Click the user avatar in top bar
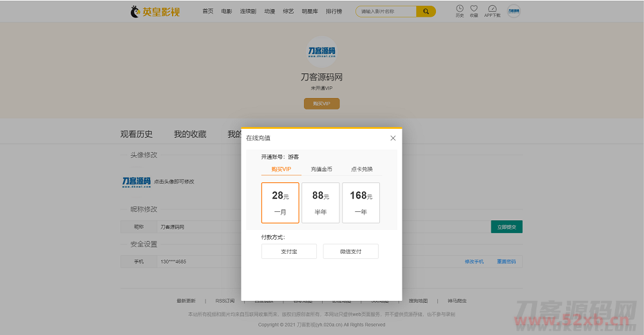Image resolution: width=644 pixels, height=335 pixels. click(513, 11)
